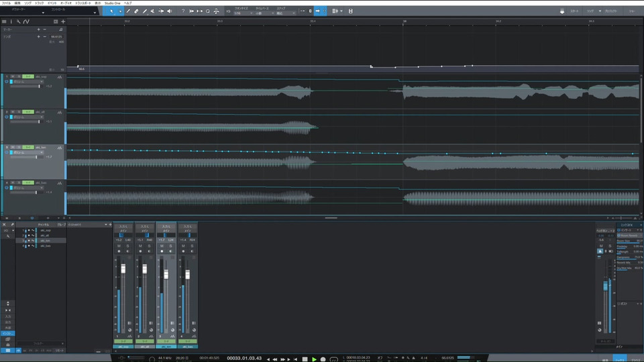Solo channel 2 in the mixer
Image resolution: width=644 pixels, height=362 pixels.
tap(150, 246)
